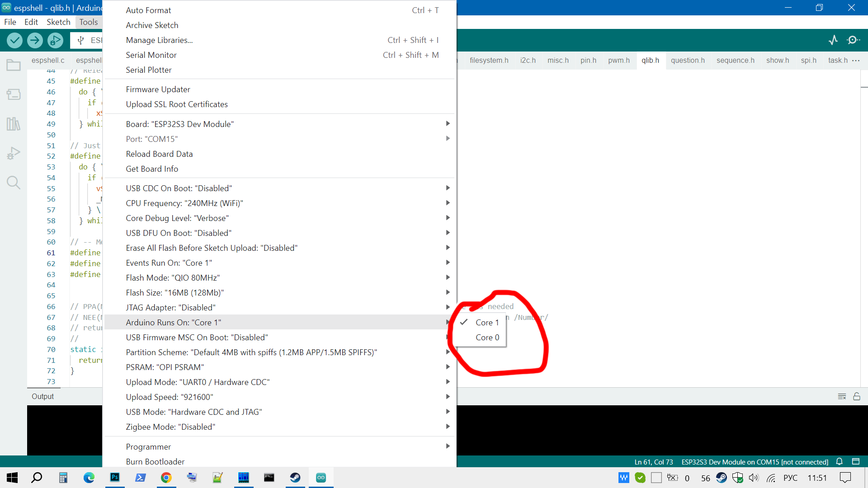Open the Wi-Fi network tray icon

coord(771,478)
